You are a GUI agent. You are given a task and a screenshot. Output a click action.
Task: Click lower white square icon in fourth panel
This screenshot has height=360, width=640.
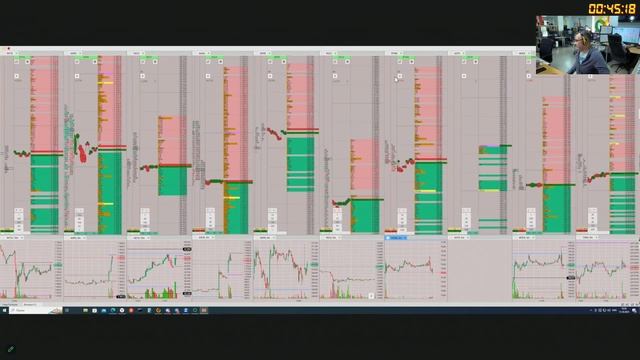pyautogui.click(x=208, y=76)
